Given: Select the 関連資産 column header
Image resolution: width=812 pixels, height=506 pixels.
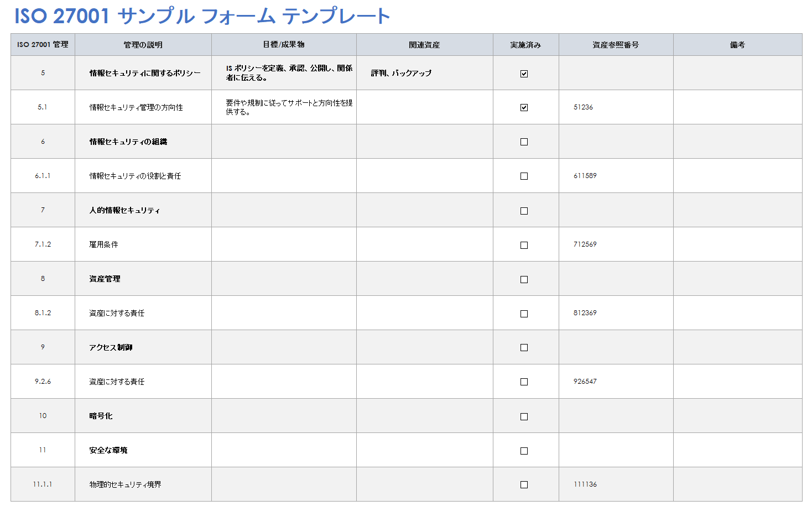Looking at the screenshot, I should click(425, 45).
